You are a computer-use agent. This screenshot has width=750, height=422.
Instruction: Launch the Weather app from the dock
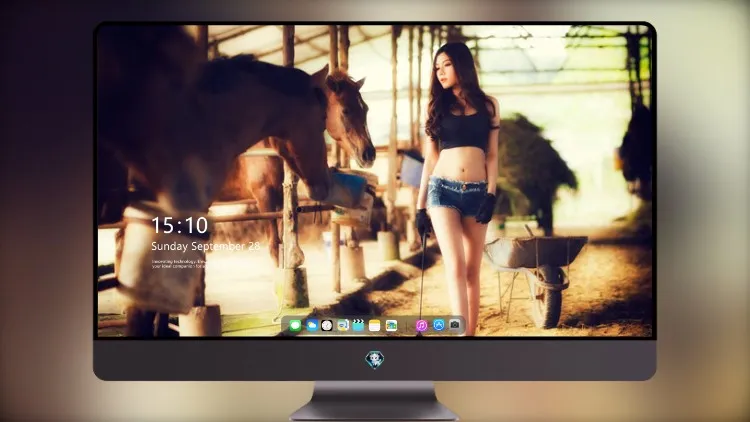pyautogui.click(x=311, y=326)
